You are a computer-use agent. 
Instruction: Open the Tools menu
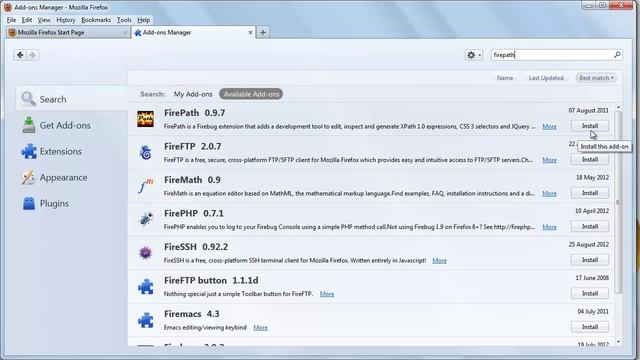pos(124,20)
